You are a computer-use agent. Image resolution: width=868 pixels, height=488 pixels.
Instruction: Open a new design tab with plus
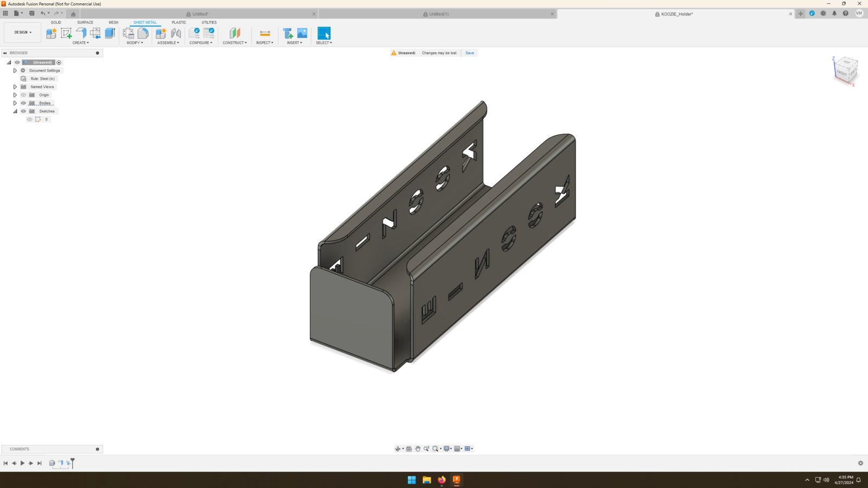click(801, 14)
